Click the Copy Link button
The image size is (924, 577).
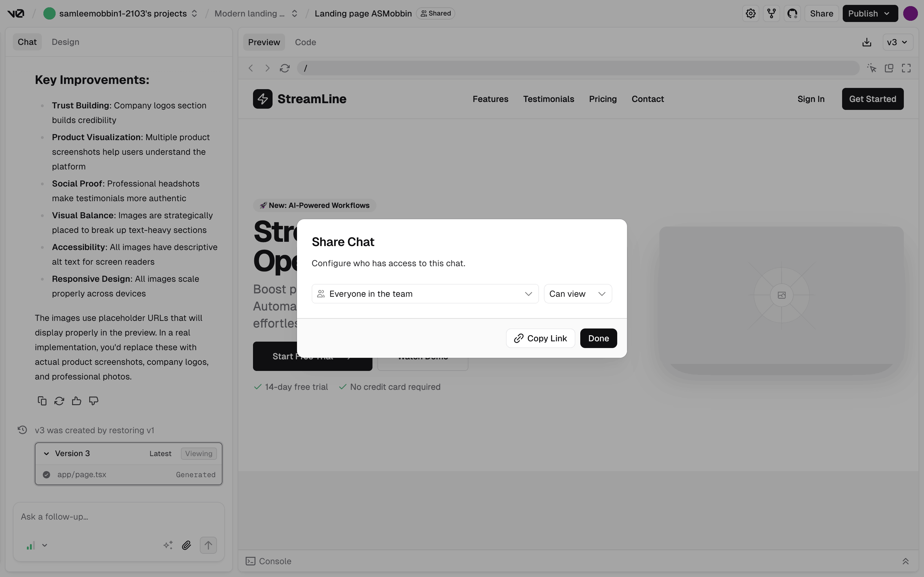pos(540,339)
